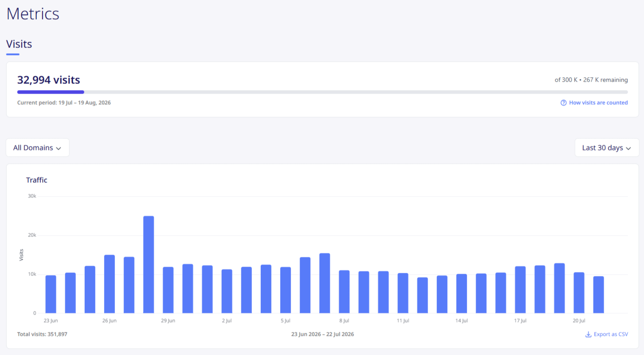
Task: Click the bar above 2 Jul
Action: [227, 291]
